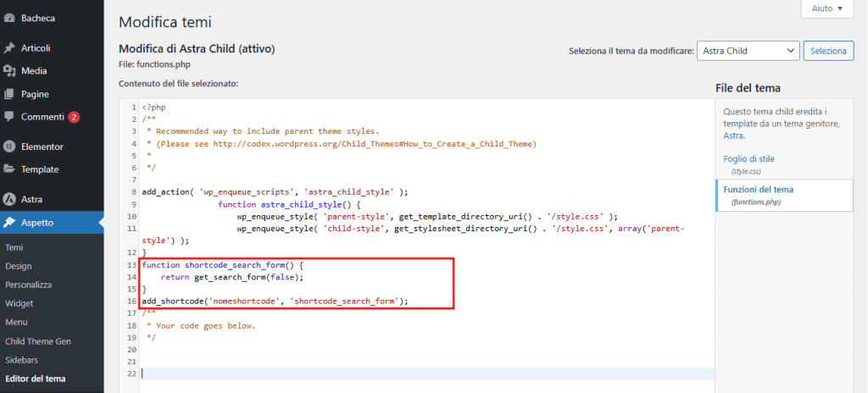Click the Articoli pin icon
Screen dimensions: 868x393
8,48
